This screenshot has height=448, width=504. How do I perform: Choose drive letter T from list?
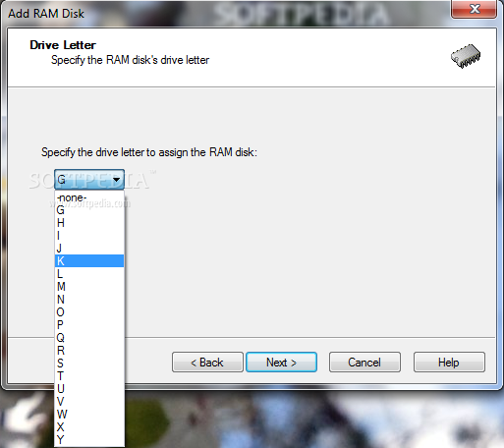(x=89, y=376)
